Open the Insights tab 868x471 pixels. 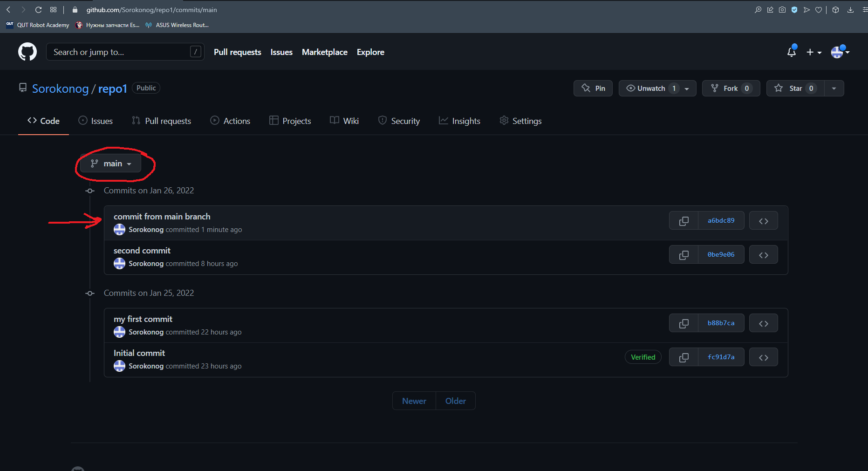(459, 121)
